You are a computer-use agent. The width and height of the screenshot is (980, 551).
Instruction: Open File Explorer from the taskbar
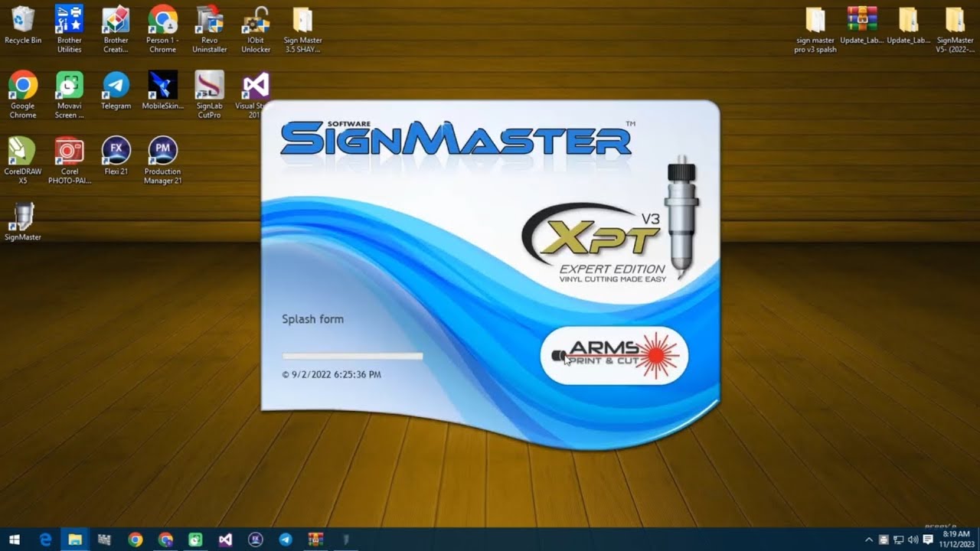(75, 540)
